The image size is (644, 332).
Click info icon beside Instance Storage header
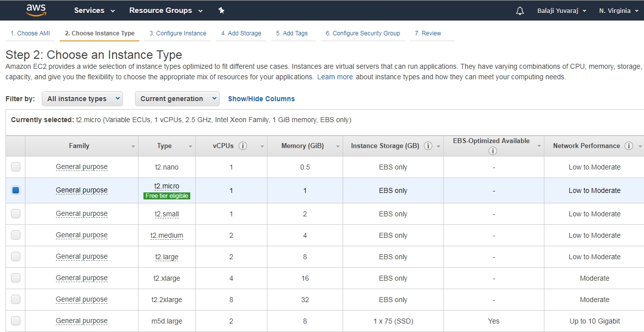428,146
